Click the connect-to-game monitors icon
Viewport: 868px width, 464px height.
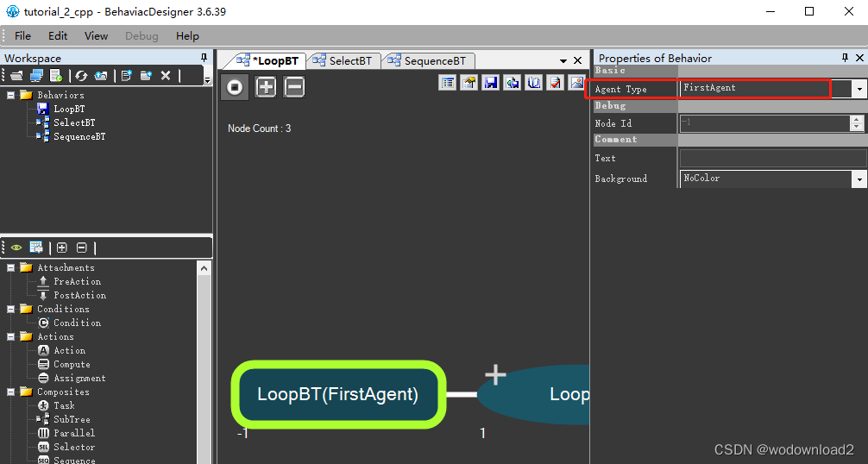[36, 76]
